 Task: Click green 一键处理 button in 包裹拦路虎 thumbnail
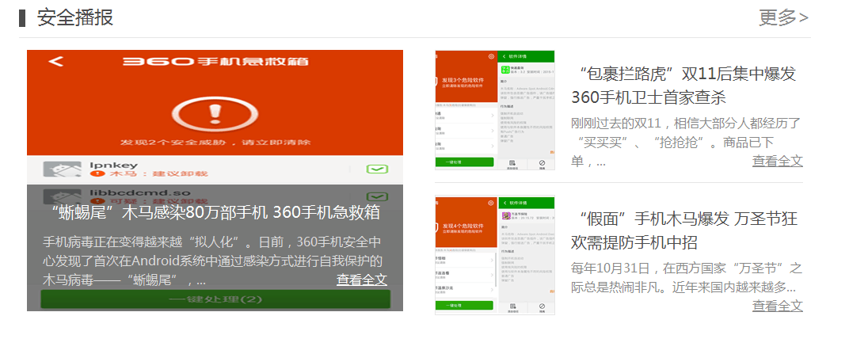464,162
